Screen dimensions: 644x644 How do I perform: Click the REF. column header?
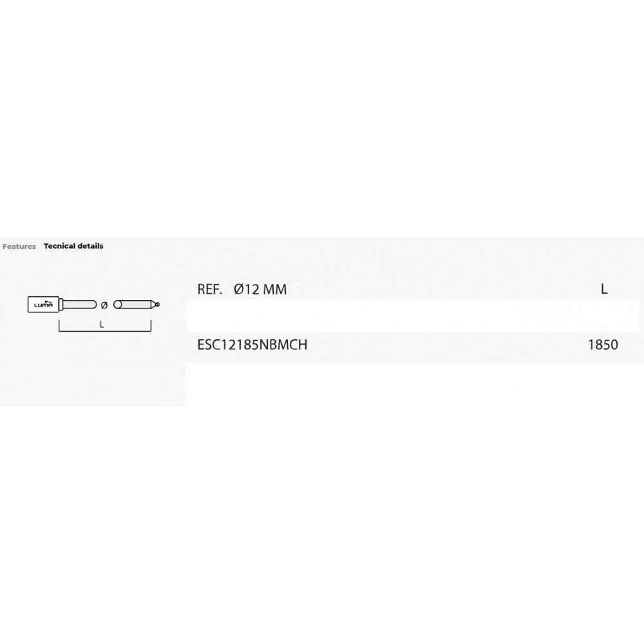point(209,290)
